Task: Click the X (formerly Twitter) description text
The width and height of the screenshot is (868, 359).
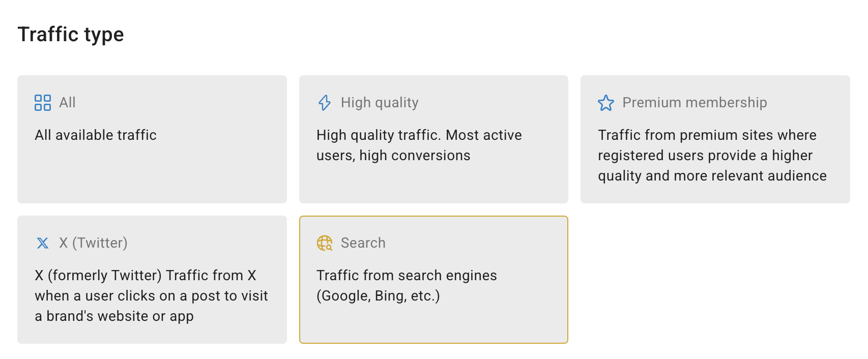Action: point(151,296)
